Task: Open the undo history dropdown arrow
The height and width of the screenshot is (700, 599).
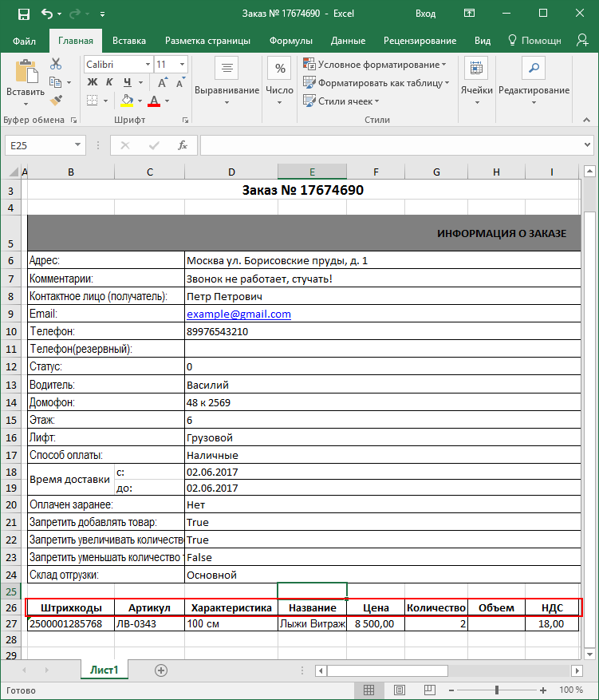Action: click(59, 14)
